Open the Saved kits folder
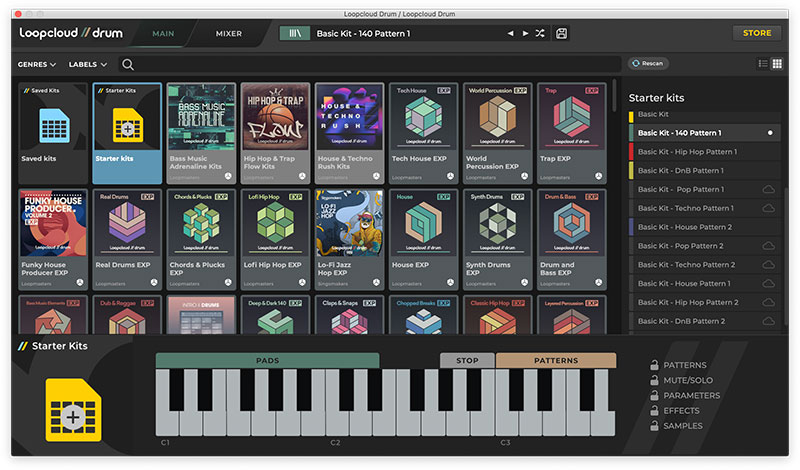Image resolution: width=800 pixels, height=470 pixels. point(53,133)
